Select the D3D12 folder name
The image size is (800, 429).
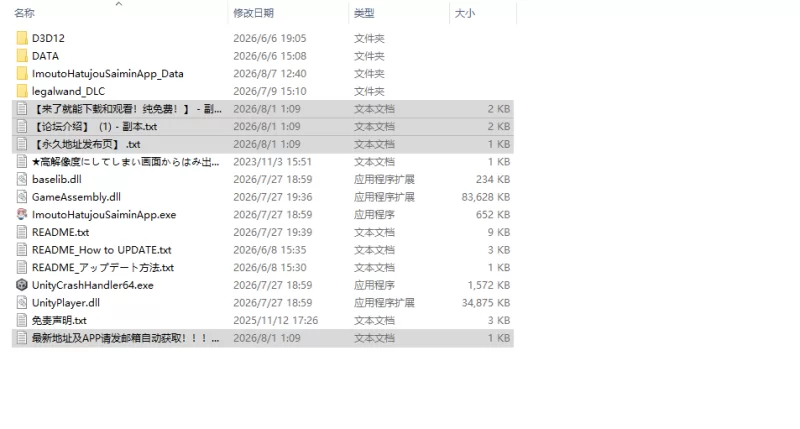click(x=48, y=38)
